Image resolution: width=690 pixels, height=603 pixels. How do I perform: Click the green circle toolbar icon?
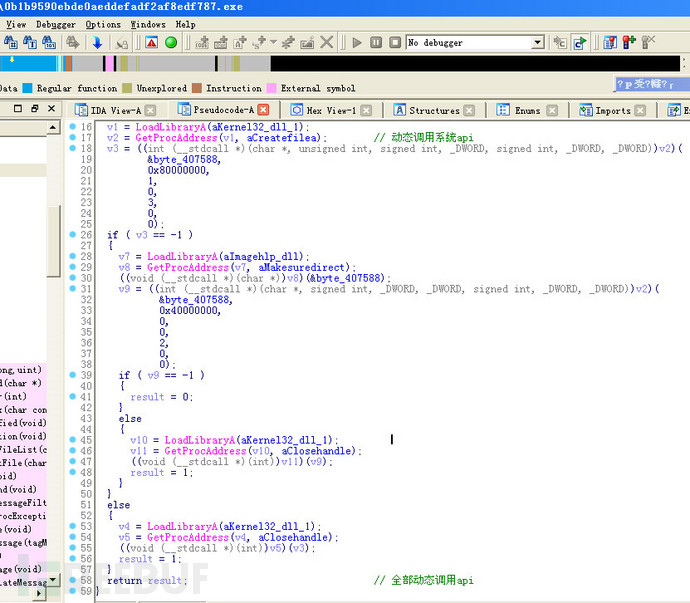click(x=171, y=43)
